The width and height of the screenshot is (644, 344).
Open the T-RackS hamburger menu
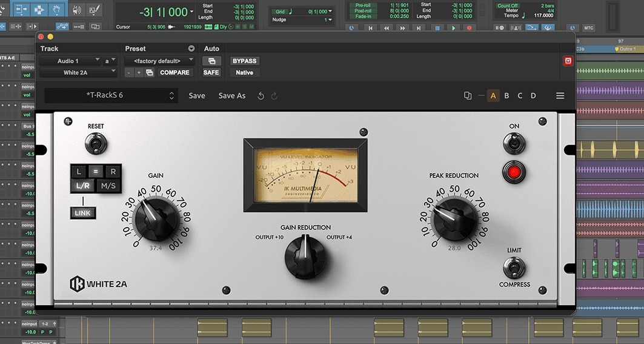coord(560,96)
